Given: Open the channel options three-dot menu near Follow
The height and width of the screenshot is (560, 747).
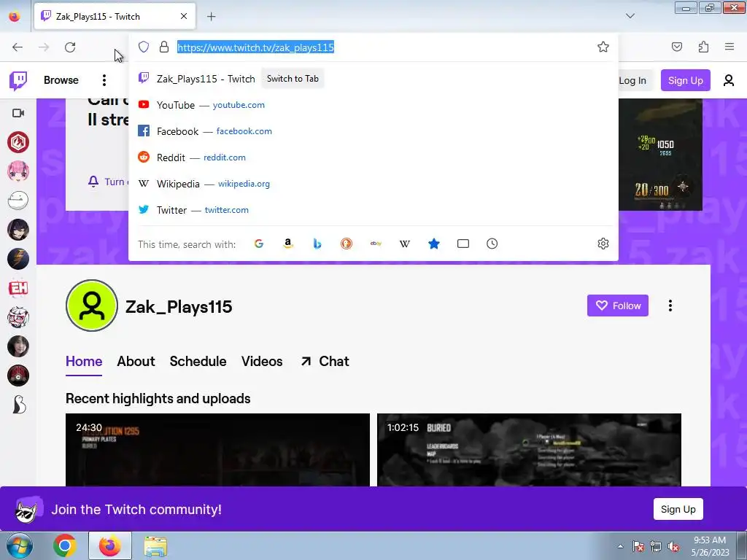Looking at the screenshot, I should point(670,306).
